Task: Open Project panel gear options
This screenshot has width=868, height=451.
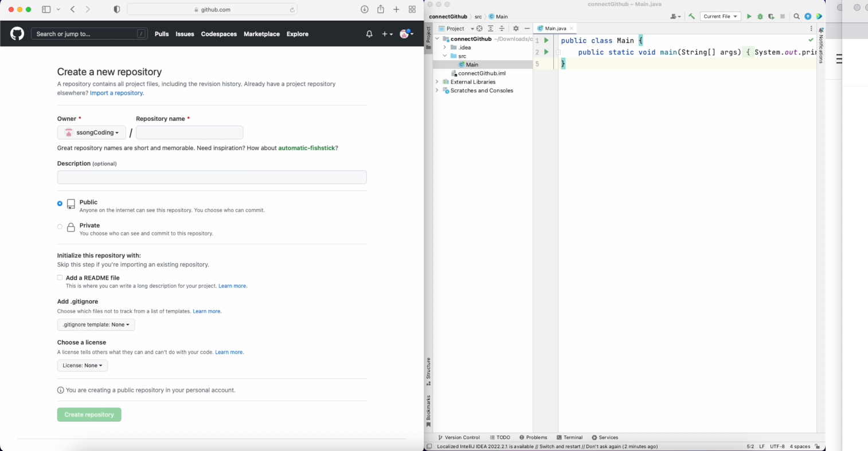Action: 516,28
